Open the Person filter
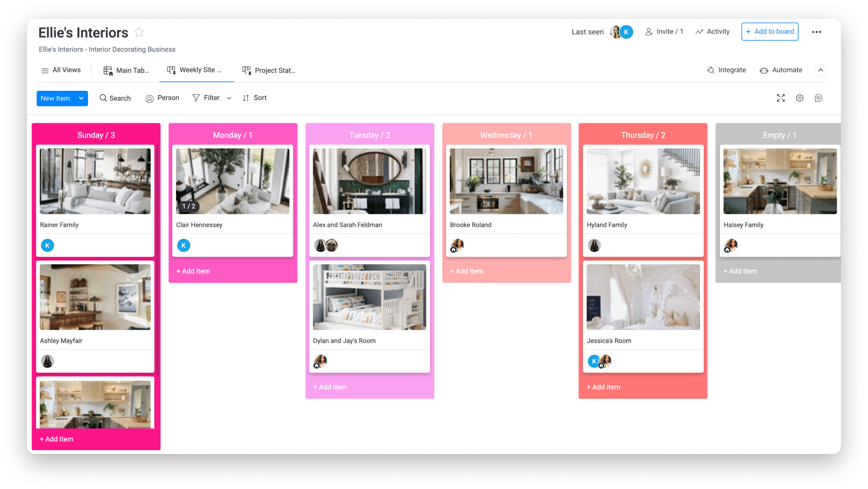 coord(162,98)
